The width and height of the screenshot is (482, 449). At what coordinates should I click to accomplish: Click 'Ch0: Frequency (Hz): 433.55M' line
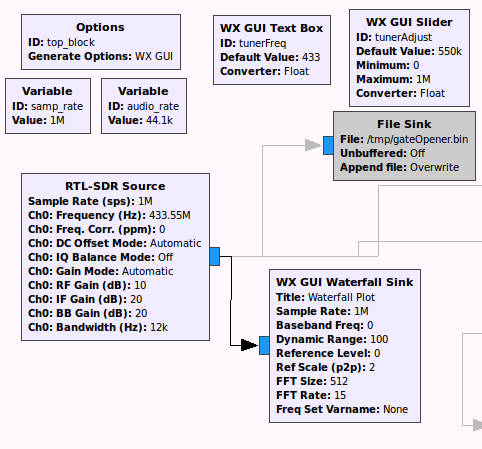(109, 215)
